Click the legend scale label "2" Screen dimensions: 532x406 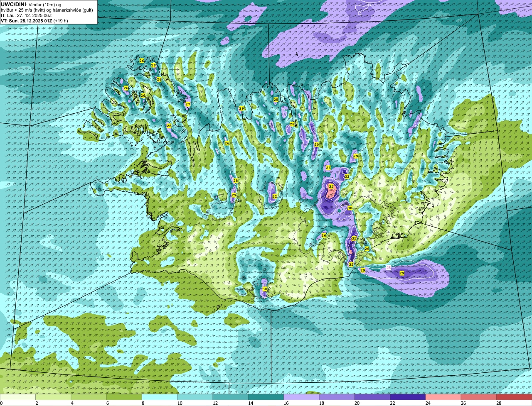pyautogui.click(x=37, y=403)
